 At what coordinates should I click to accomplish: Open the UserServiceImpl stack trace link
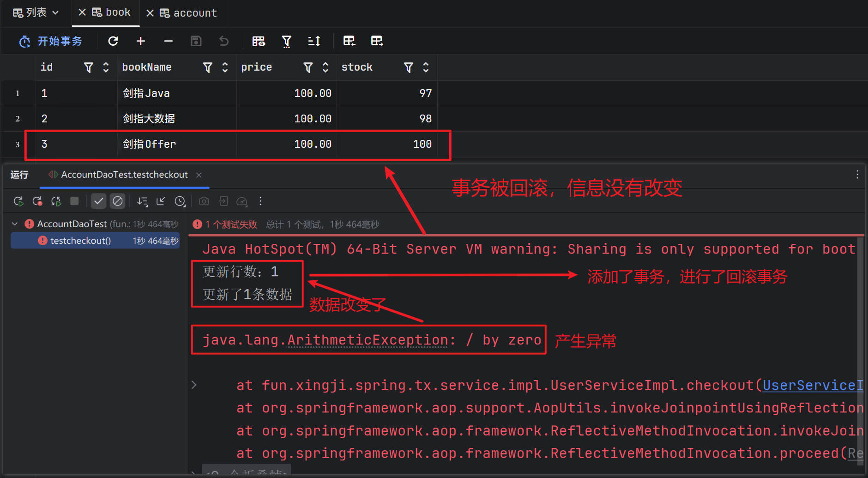click(813, 385)
